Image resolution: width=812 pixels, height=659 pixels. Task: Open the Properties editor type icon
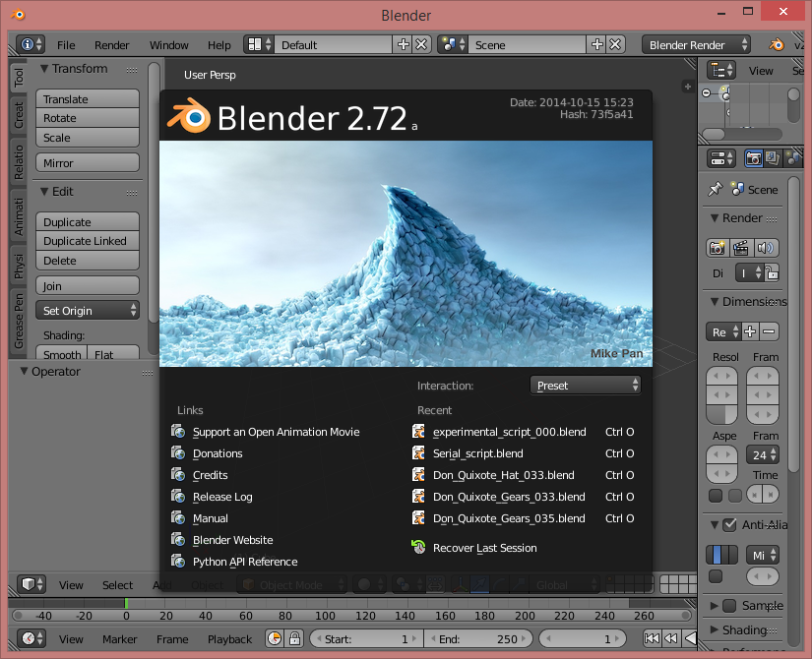pos(721,158)
